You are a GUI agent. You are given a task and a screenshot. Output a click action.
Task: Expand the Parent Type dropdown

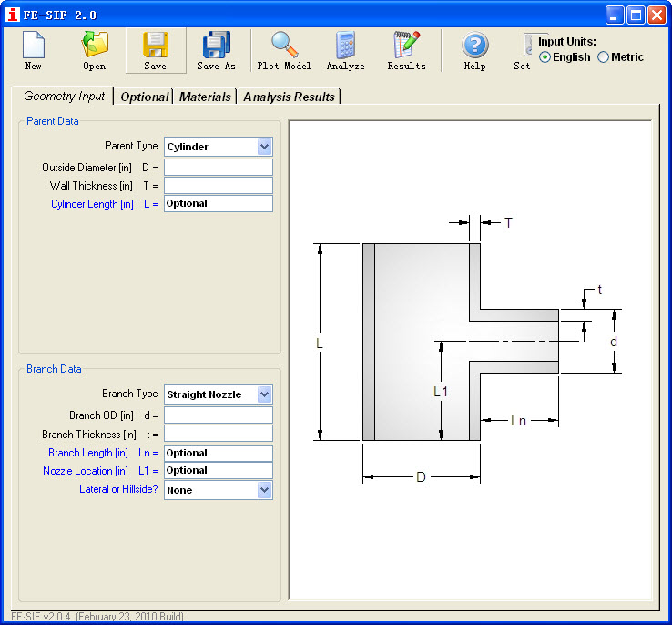pos(264,147)
